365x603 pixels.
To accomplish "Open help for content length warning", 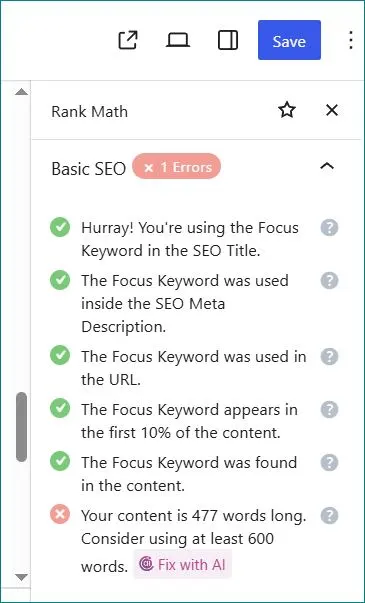I will coord(329,515).
